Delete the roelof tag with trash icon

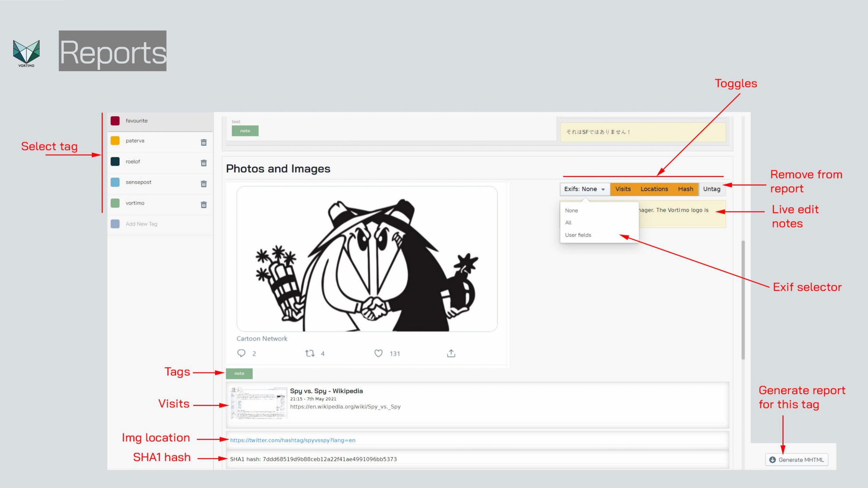coord(203,163)
